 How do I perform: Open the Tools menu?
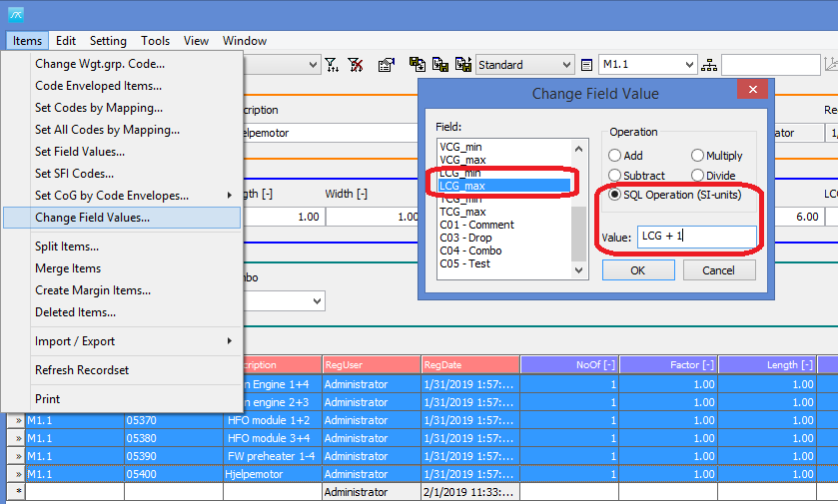[155, 41]
